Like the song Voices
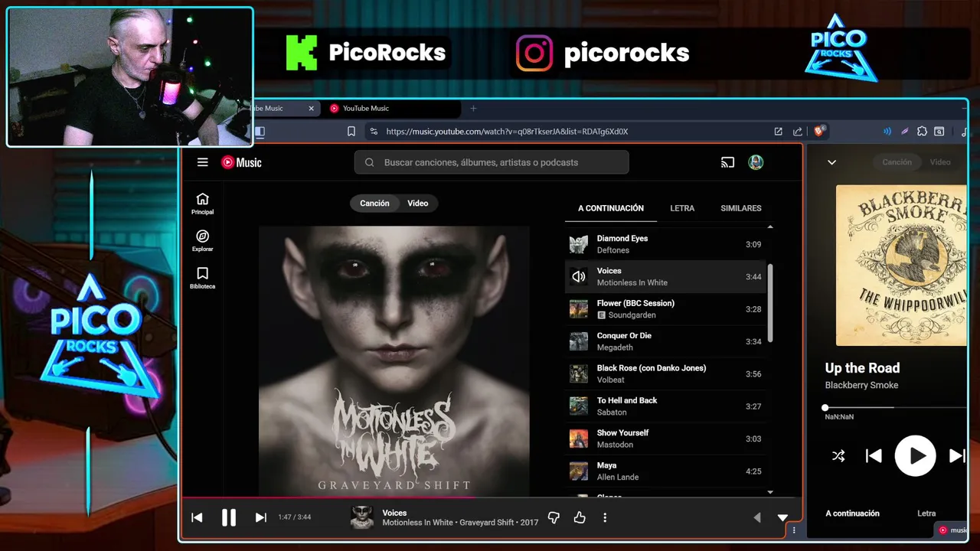The image size is (980, 551). point(580,518)
